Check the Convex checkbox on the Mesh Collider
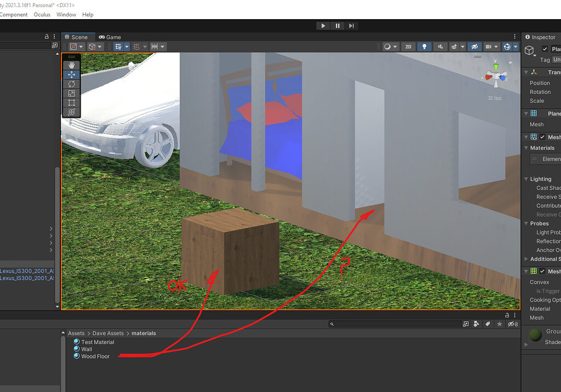The height and width of the screenshot is (392, 561). coord(541,282)
